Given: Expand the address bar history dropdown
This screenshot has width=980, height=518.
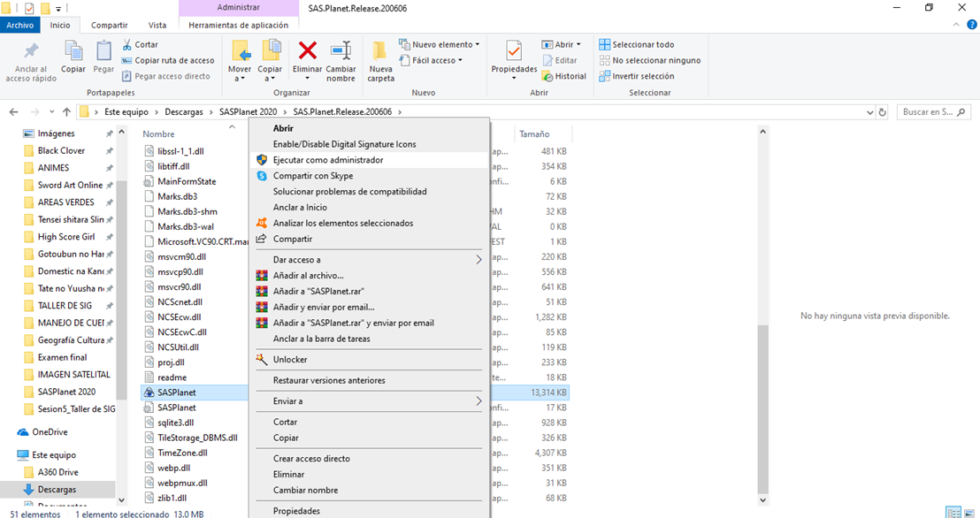Looking at the screenshot, I should click(x=869, y=112).
